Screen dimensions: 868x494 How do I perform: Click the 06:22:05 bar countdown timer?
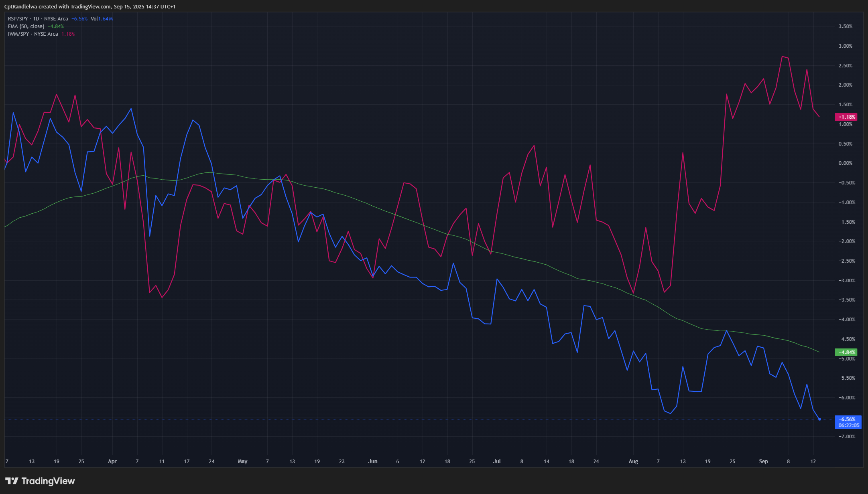coord(849,425)
